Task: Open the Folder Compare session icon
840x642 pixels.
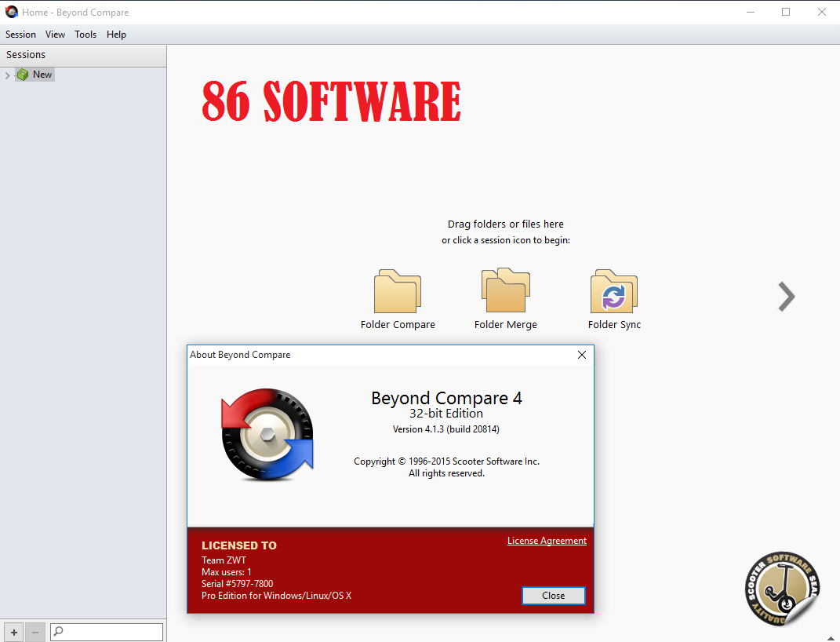Action: click(x=398, y=291)
